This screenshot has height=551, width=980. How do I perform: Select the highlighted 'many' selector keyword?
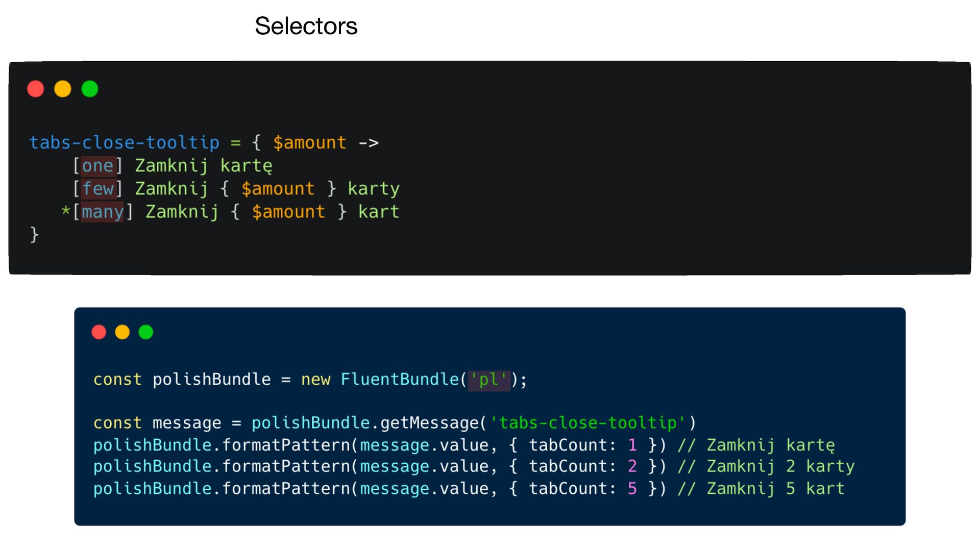pyautogui.click(x=103, y=212)
